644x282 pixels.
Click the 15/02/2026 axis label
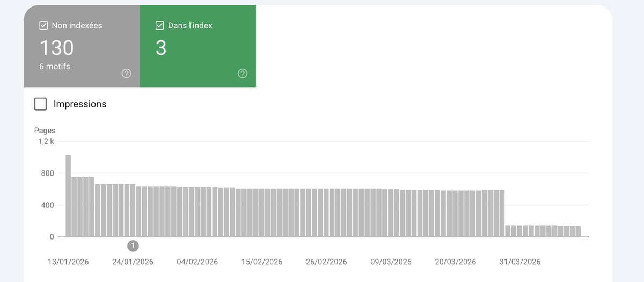(x=262, y=262)
